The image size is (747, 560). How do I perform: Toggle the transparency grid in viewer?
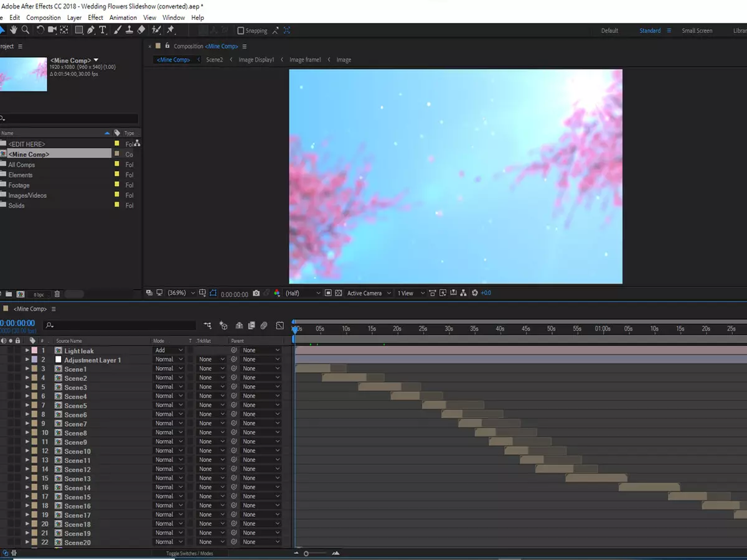point(339,293)
